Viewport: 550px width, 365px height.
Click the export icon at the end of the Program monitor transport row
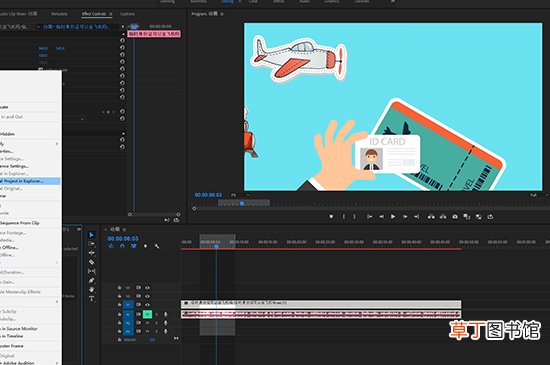pyautogui.click(x=490, y=217)
